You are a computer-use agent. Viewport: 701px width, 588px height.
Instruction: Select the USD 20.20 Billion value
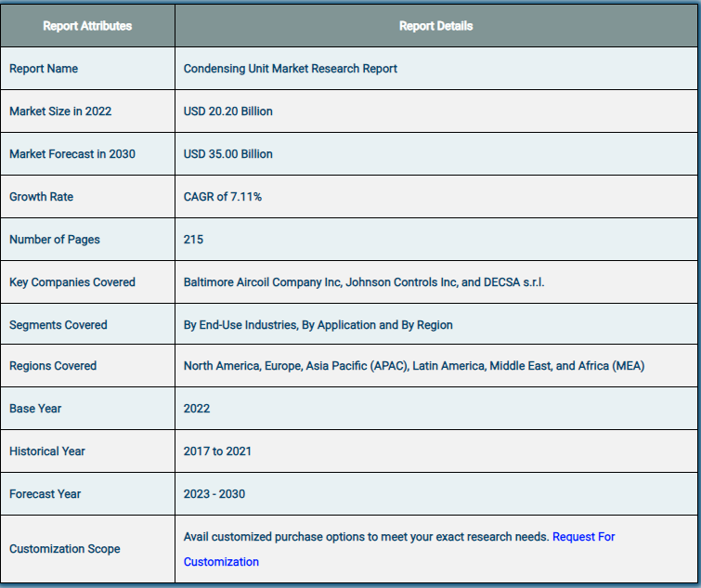228,111
